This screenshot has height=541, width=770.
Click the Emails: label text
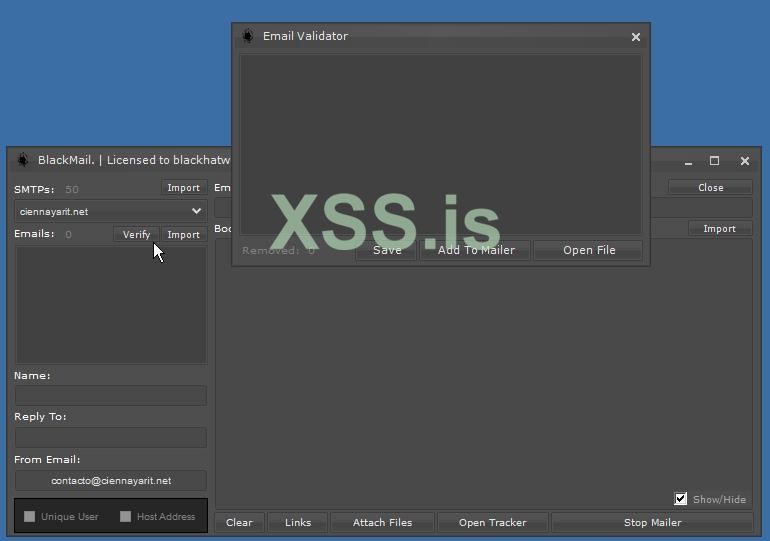[x=34, y=234]
